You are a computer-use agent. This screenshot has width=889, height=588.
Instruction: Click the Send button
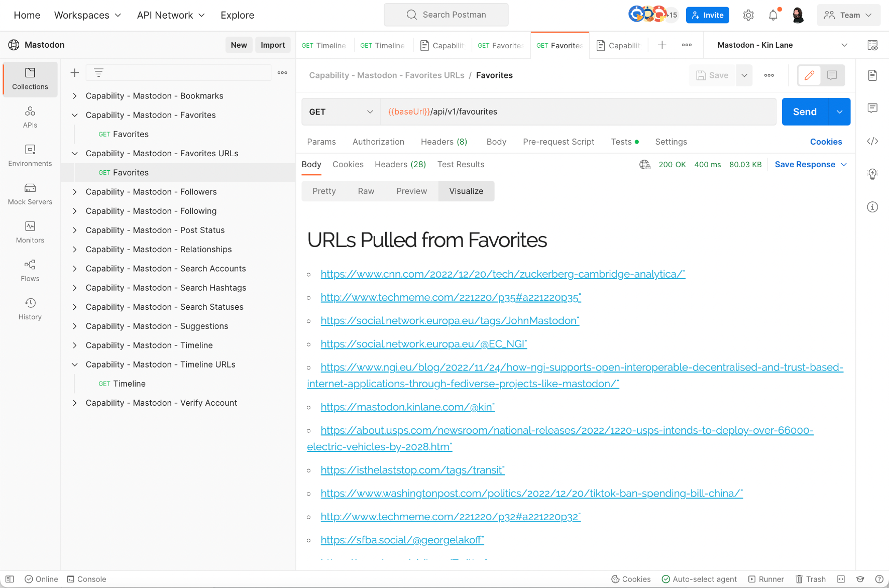coord(805,112)
